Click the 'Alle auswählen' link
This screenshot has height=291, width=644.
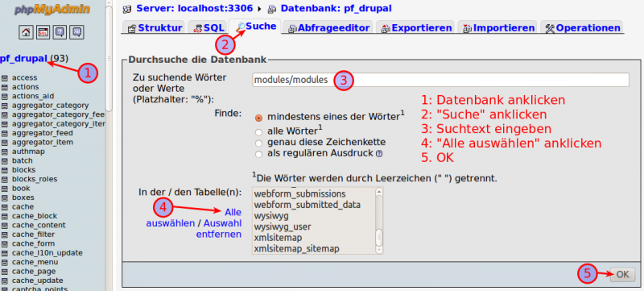(193, 218)
